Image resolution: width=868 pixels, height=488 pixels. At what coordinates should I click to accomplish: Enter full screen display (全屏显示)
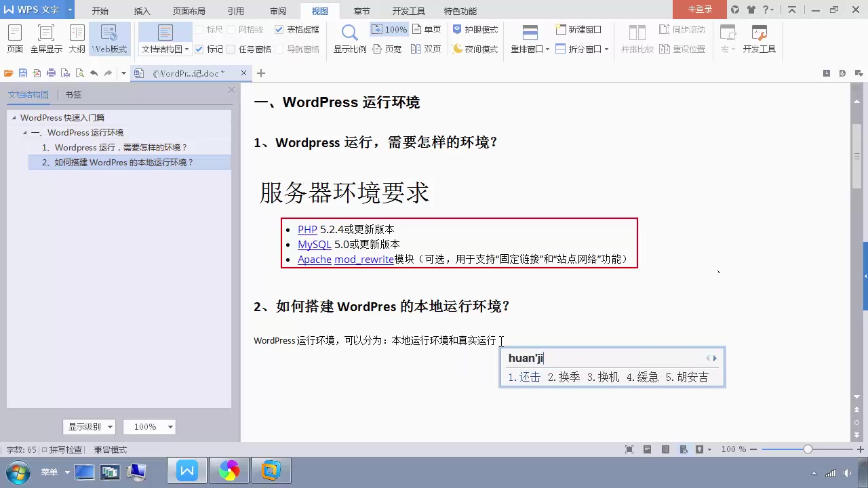tap(46, 39)
